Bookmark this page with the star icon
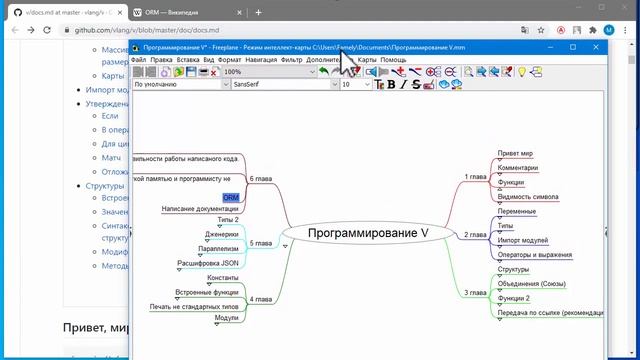Viewport: 640px width, 360px height. click(x=541, y=30)
